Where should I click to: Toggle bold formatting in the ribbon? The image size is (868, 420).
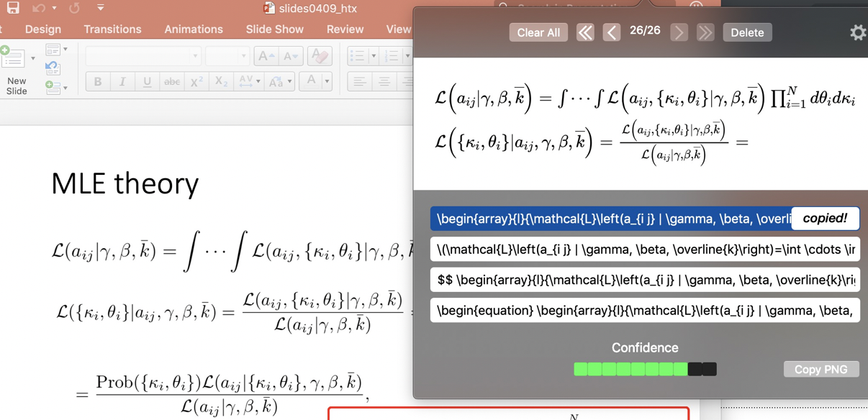(97, 81)
